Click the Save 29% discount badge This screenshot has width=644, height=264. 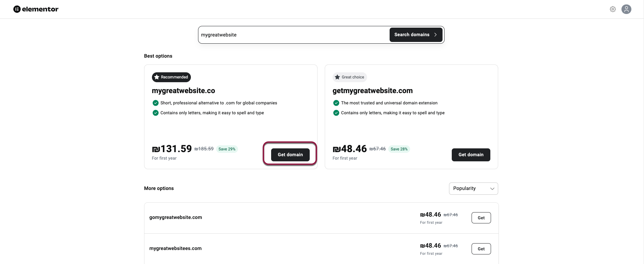pyautogui.click(x=227, y=149)
